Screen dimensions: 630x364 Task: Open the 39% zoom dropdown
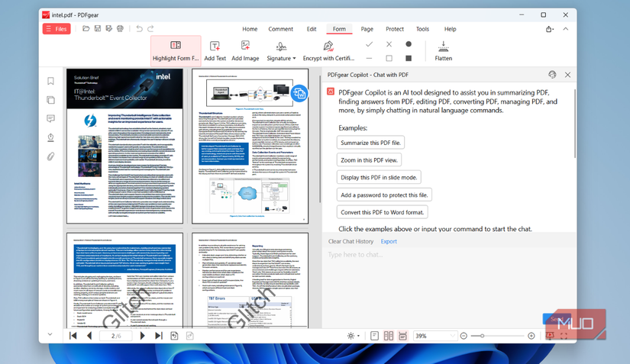click(435, 336)
